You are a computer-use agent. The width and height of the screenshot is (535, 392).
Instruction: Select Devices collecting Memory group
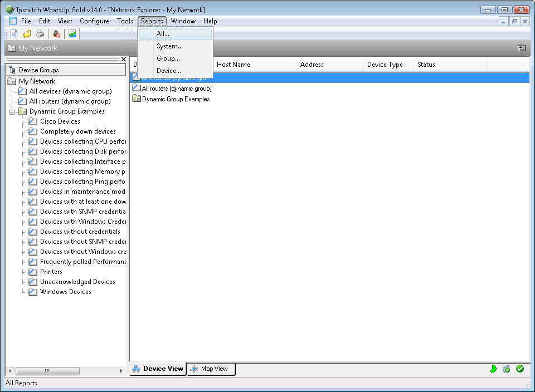[83, 171]
